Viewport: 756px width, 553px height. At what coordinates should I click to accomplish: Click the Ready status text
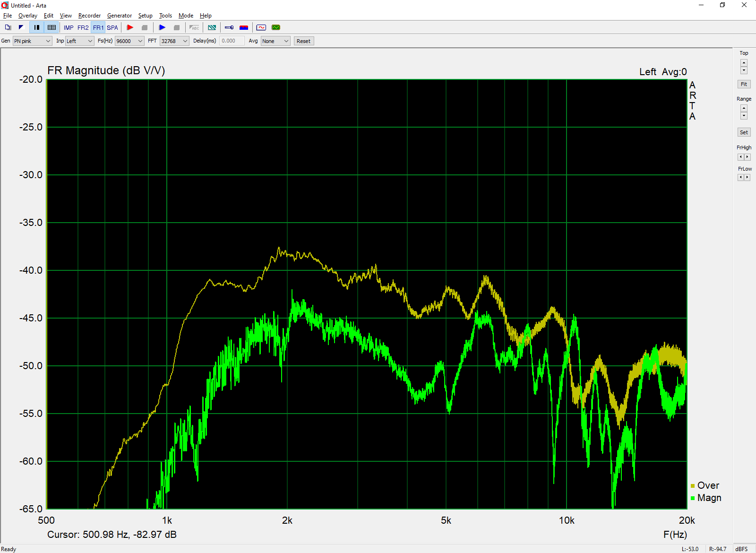pos(9,549)
